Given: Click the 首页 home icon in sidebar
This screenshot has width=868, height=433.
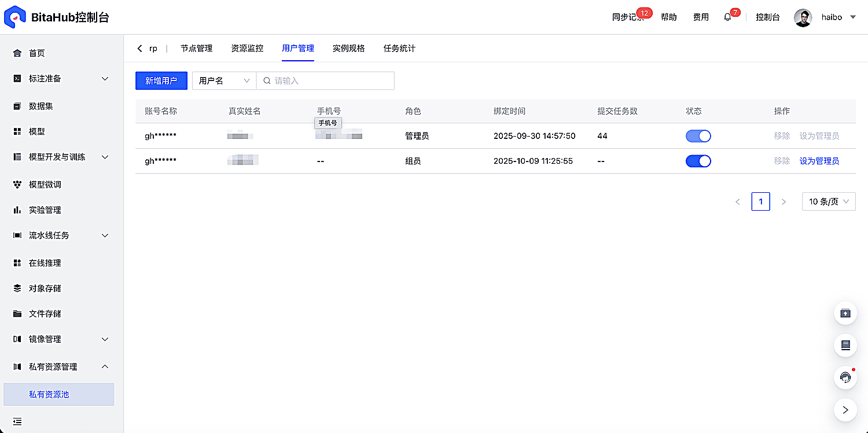Looking at the screenshot, I should pyautogui.click(x=17, y=53).
